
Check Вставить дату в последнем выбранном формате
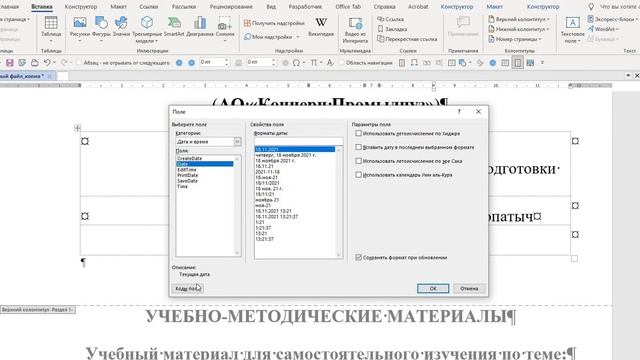point(358,147)
